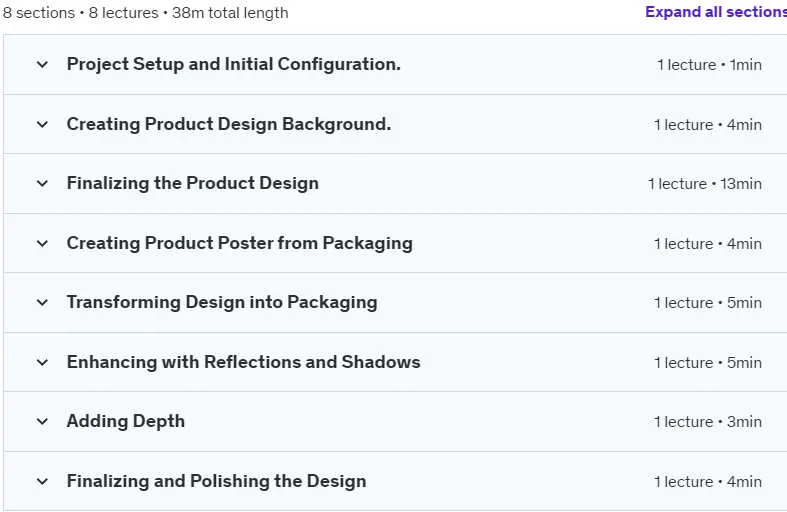Expand the Adding Depth chevron arrow
The height and width of the screenshot is (512, 787).
pos(43,422)
